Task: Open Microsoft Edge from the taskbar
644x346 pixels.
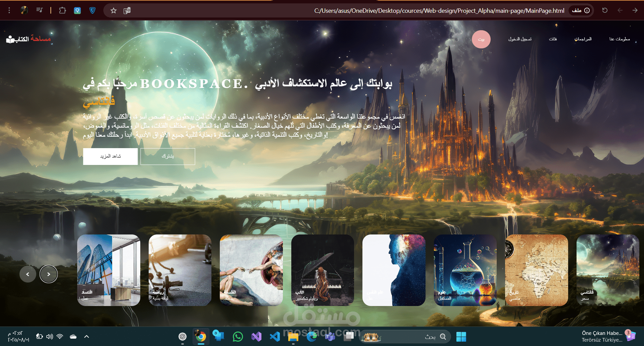Action: pyautogui.click(x=312, y=337)
